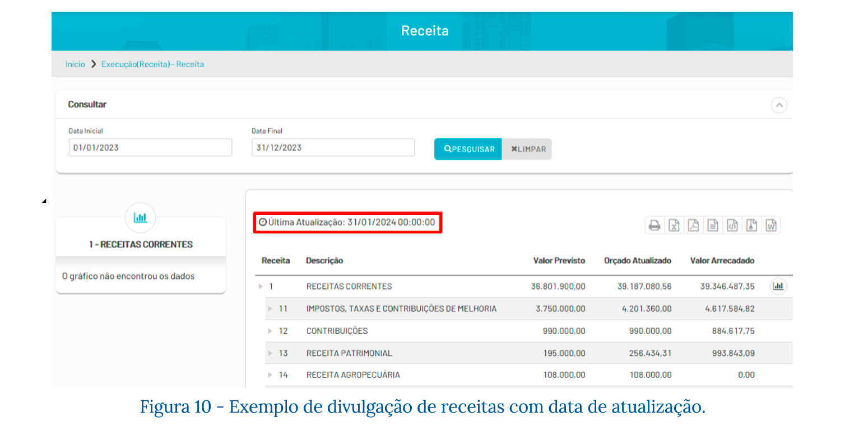The width and height of the screenshot is (868, 435).
Task: Select the value 36.801.900,00
Action: click(558, 287)
